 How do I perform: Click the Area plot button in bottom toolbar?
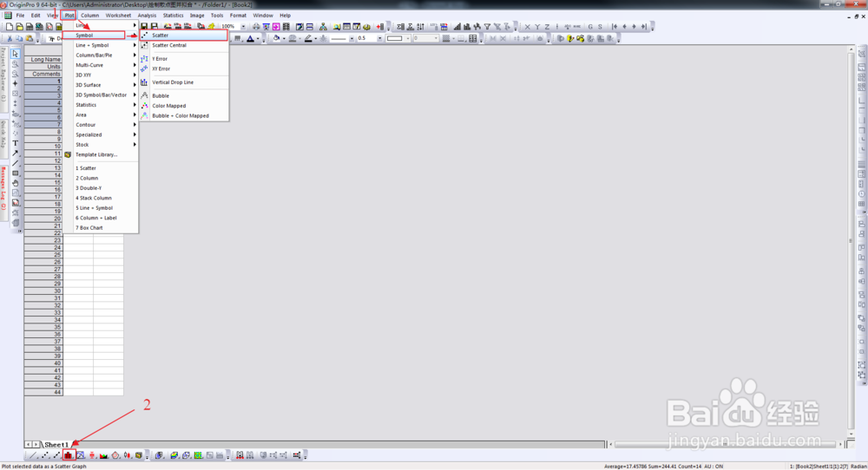click(x=103, y=455)
